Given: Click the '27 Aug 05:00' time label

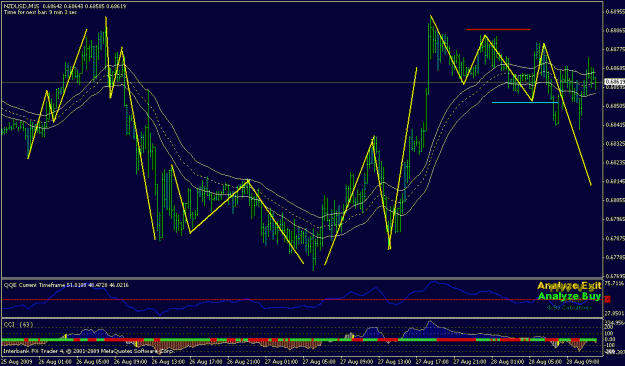Looking at the screenshot, I should (318, 362).
